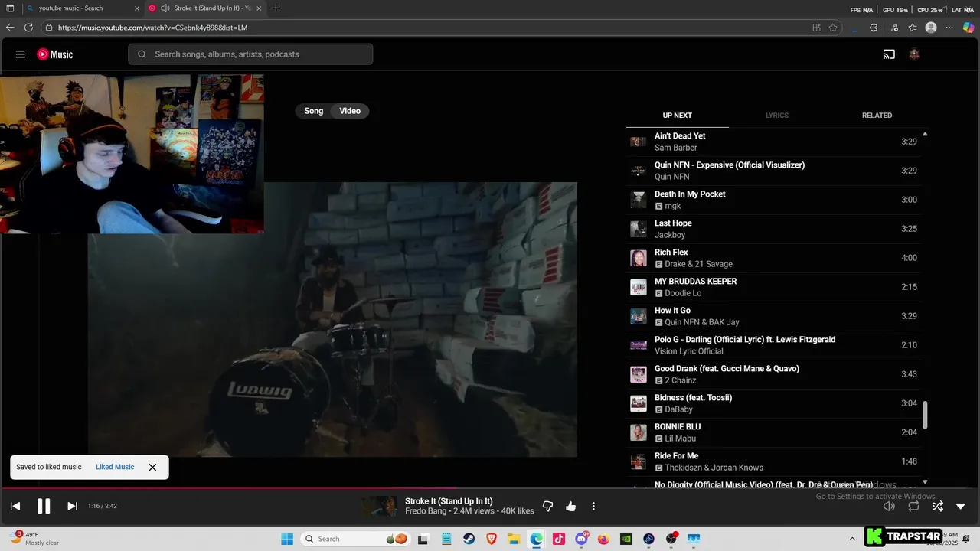The width and height of the screenshot is (980, 551).
Task: Click the address bar URL
Action: (153, 28)
